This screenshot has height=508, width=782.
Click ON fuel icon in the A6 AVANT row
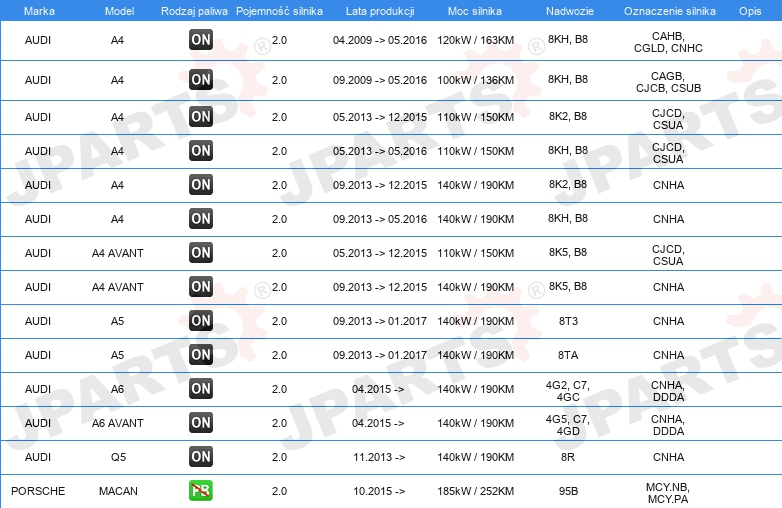pos(201,423)
